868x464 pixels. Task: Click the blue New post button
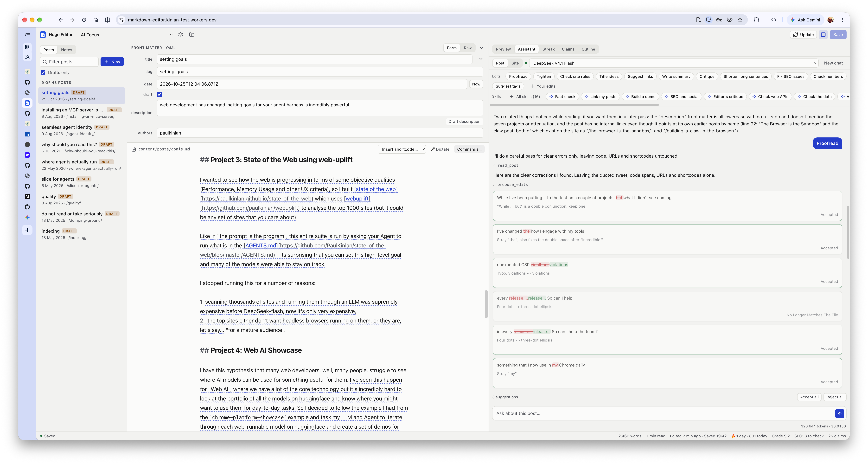[x=112, y=62]
